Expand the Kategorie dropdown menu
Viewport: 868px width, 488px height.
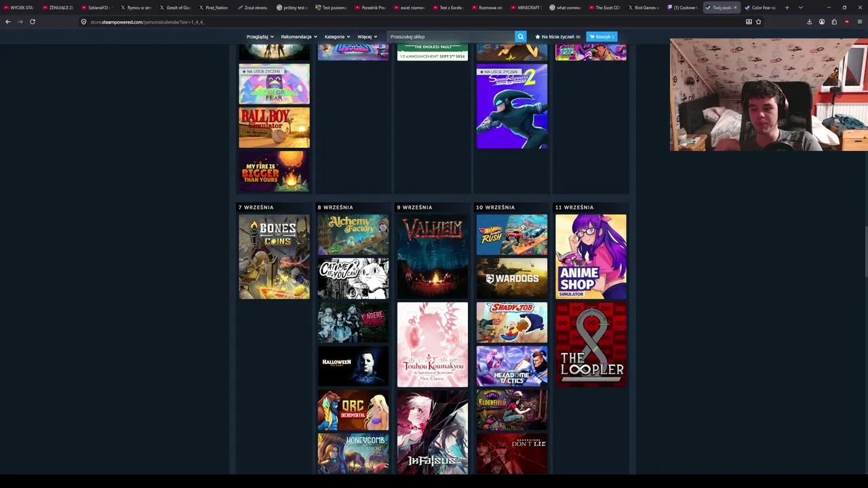336,37
